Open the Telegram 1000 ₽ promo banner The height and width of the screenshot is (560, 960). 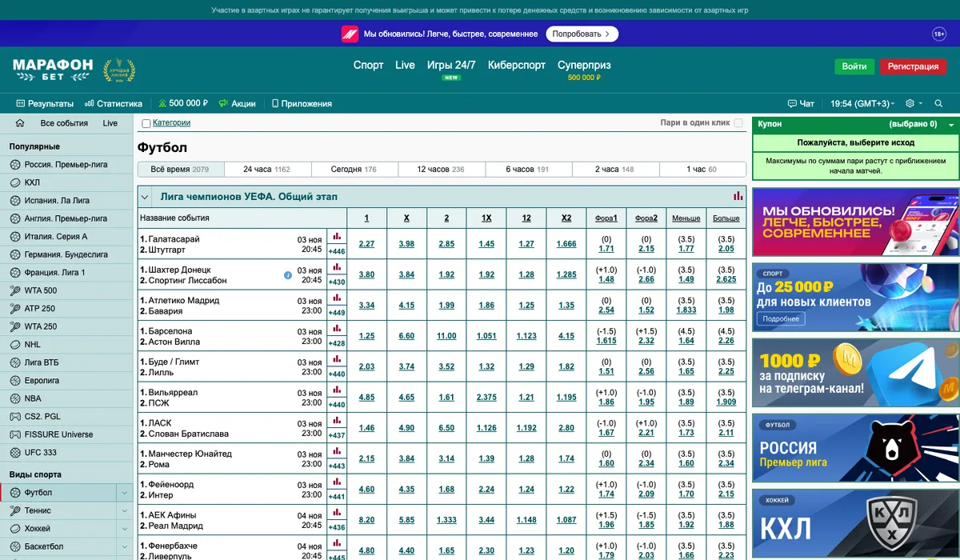point(856,373)
